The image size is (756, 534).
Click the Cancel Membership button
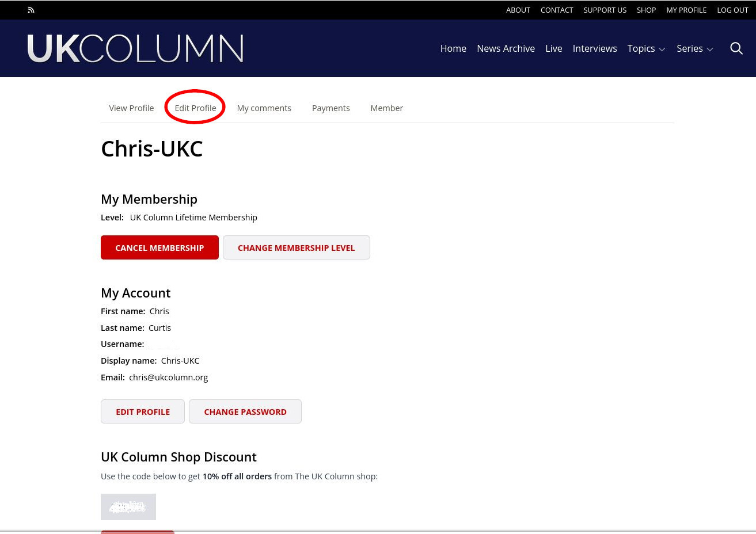click(159, 247)
